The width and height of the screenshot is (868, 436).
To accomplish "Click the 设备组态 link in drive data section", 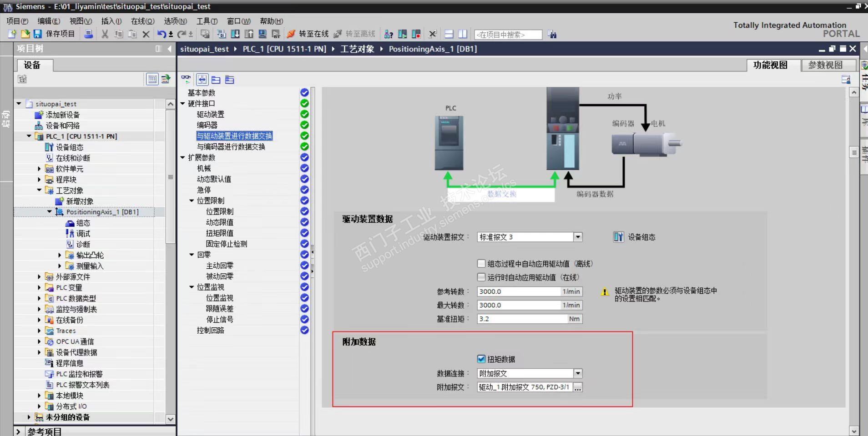I will [x=641, y=237].
